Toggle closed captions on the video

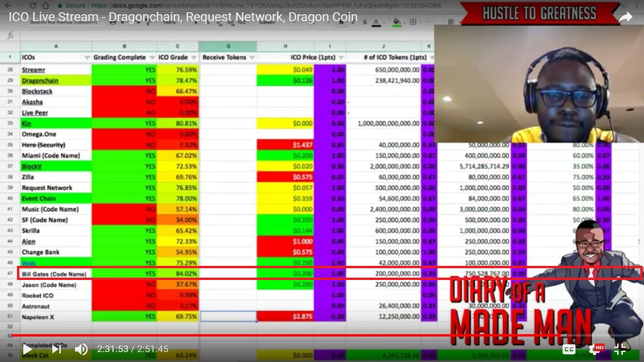click(x=569, y=349)
